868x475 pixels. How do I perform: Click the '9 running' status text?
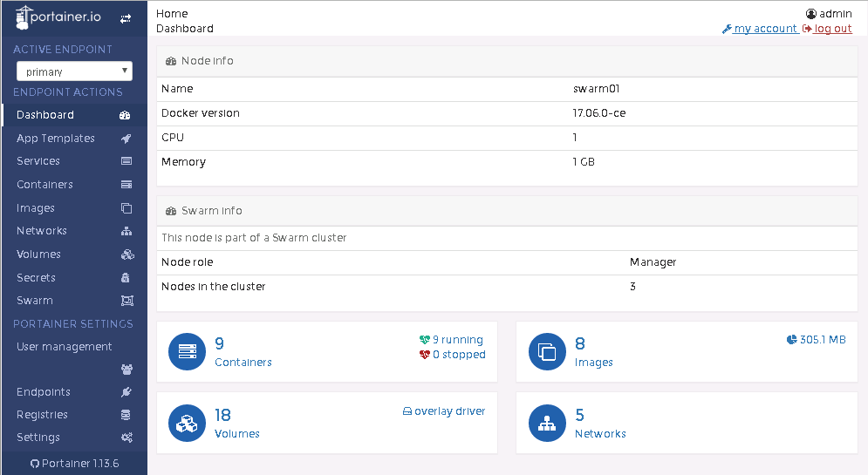point(458,340)
